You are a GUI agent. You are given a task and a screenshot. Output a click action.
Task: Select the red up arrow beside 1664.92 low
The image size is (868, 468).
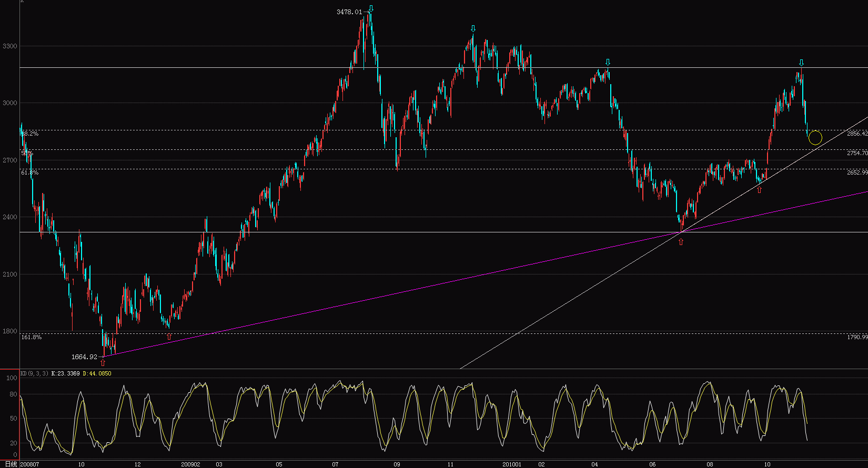(x=103, y=362)
